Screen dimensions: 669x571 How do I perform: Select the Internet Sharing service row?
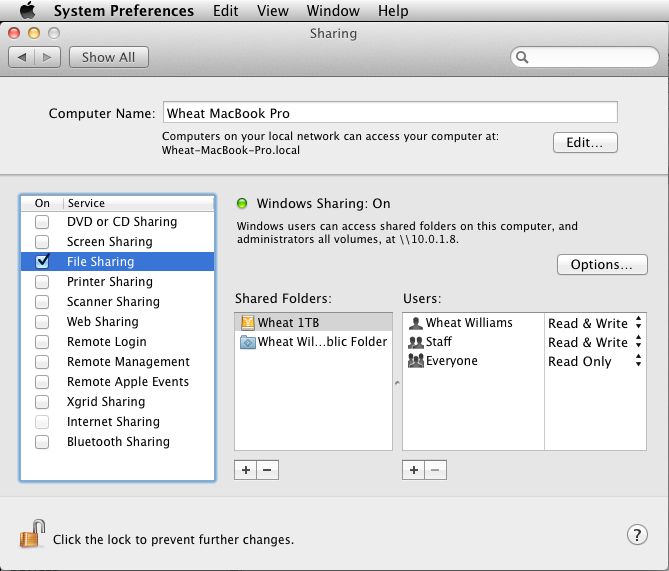(117, 422)
